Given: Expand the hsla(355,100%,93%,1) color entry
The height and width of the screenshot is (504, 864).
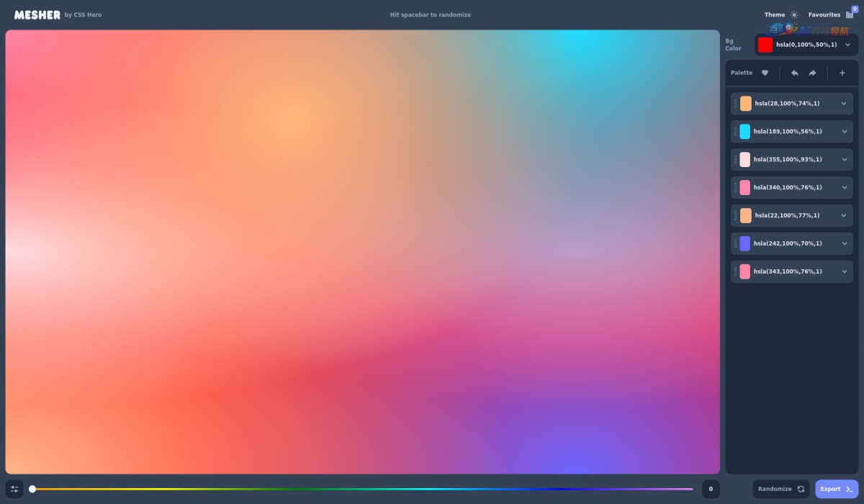Looking at the screenshot, I should click(x=844, y=160).
